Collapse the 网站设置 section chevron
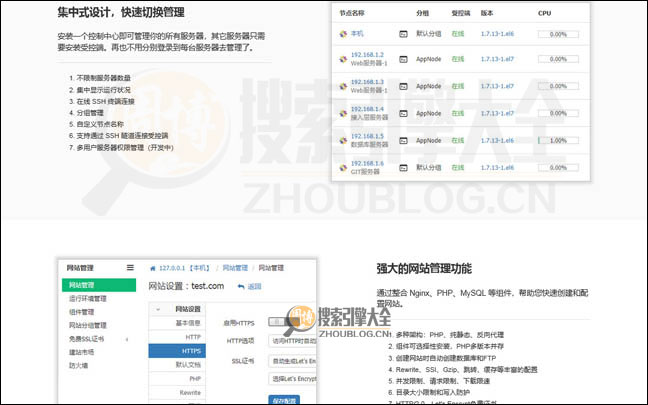 (158, 309)
